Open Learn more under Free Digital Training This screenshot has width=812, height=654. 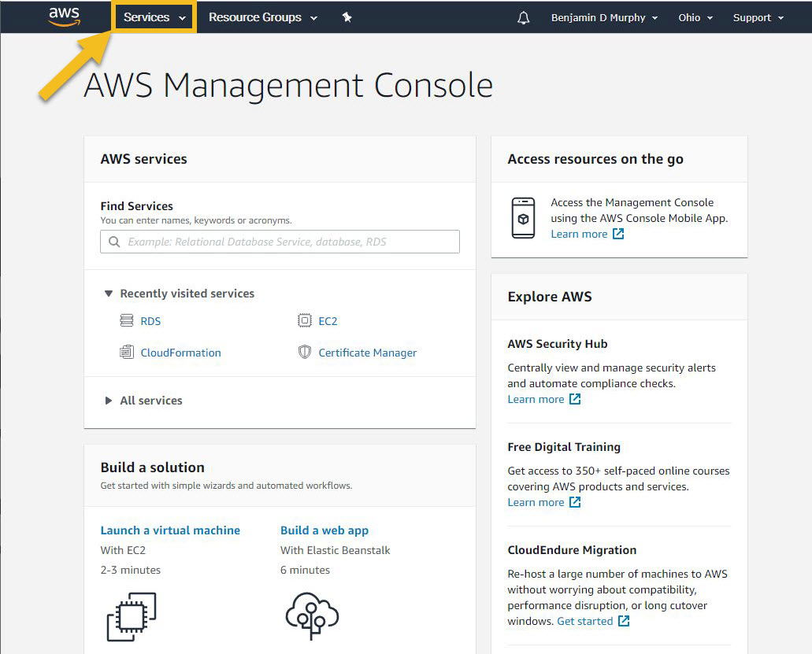pyautogui.click(x=536, y=502)
